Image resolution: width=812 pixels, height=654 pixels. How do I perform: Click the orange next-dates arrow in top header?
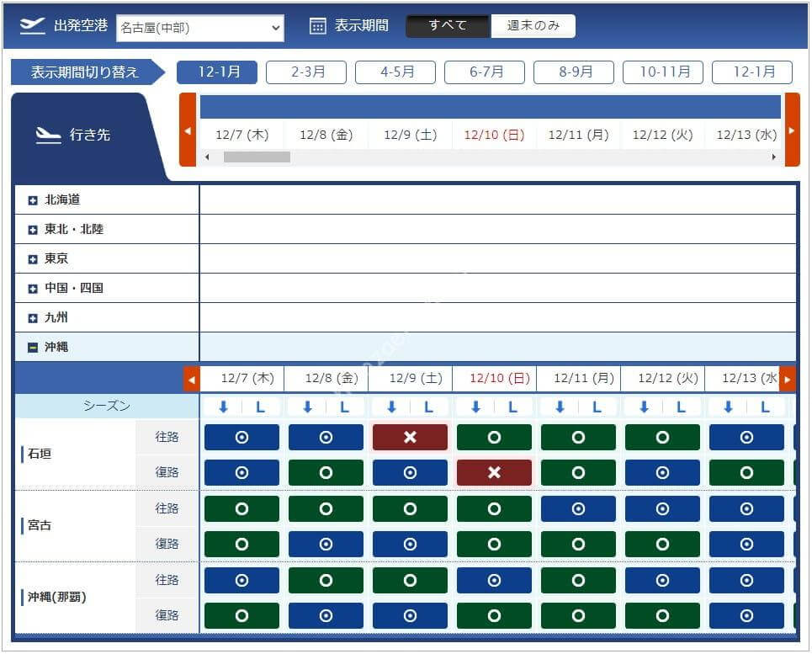coord(792,130)
